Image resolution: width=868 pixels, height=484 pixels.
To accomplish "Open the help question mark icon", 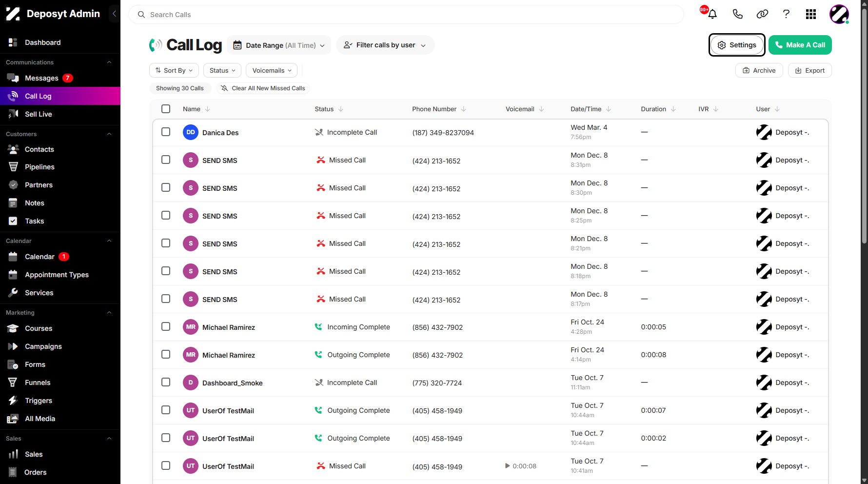I will [786, 14].
